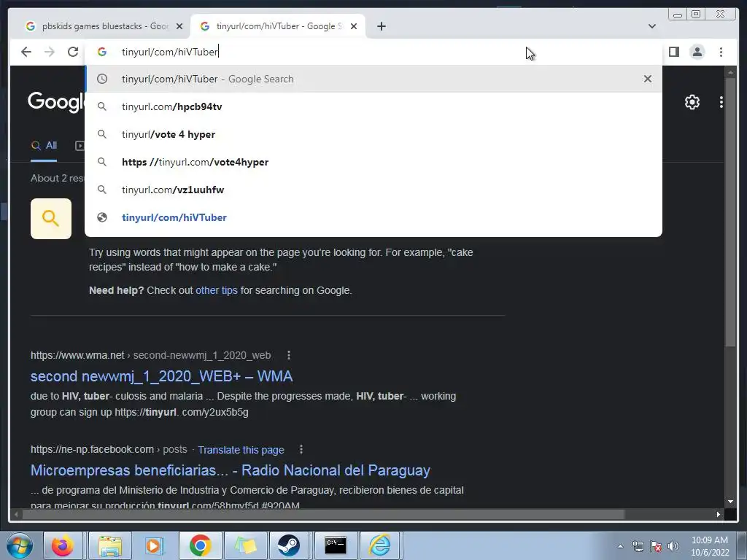
Task: Switch to pbskids games bluestacks tab
Action: coord(104,26)
